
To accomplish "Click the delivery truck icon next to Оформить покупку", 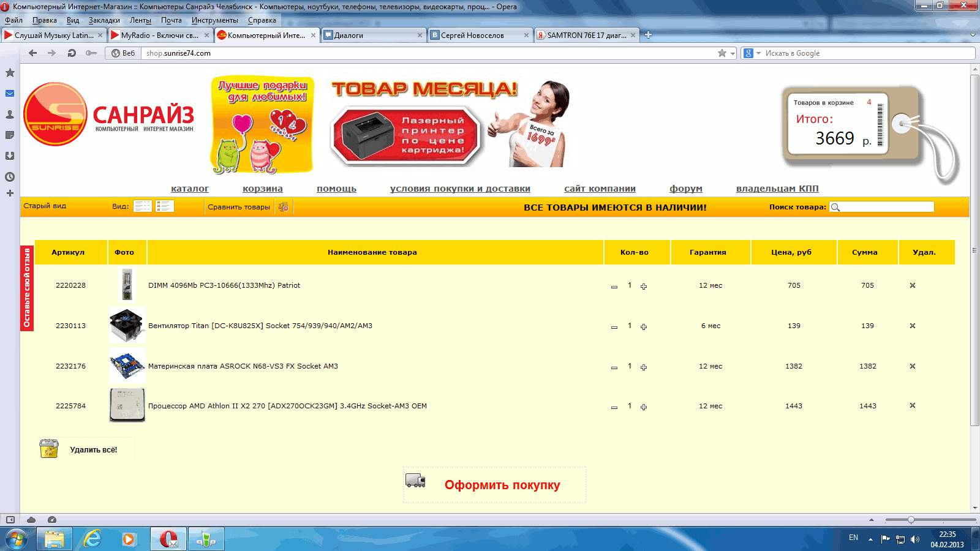I will point(415,481).
